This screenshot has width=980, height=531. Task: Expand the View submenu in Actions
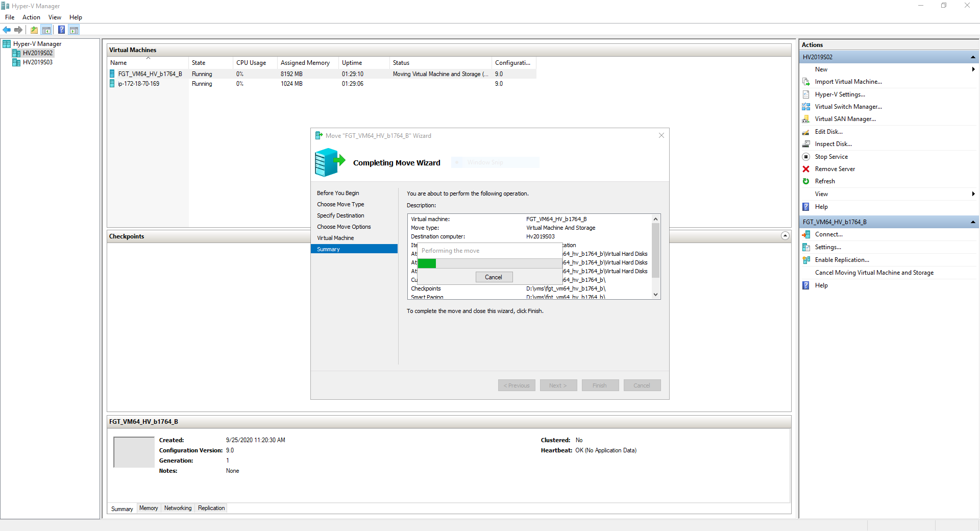coord(973,194)
